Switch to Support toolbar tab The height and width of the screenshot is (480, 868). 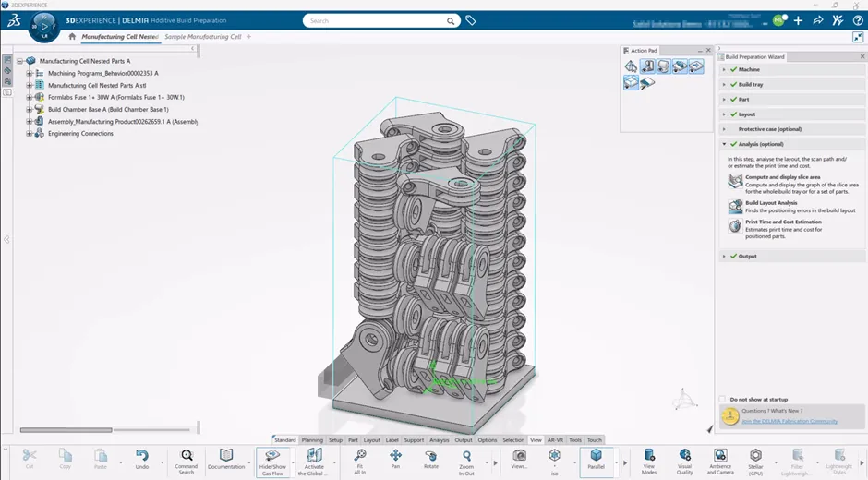pos(414,440)
